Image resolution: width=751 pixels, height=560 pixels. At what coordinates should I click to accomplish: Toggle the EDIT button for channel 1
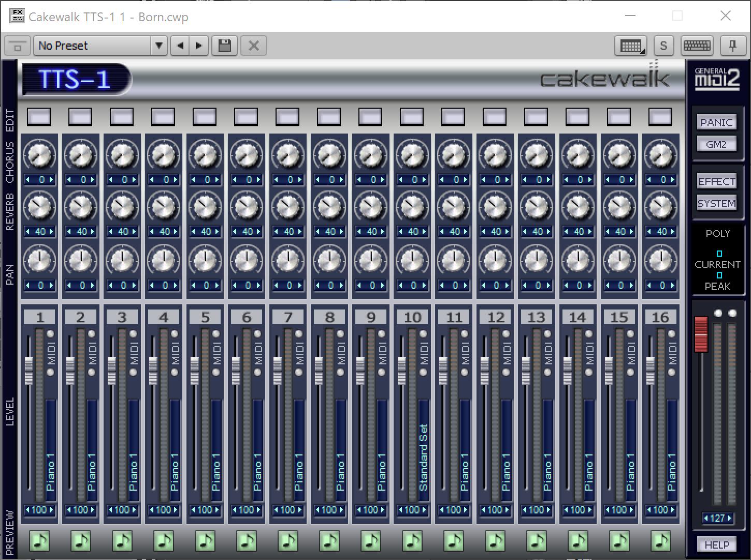39,116
